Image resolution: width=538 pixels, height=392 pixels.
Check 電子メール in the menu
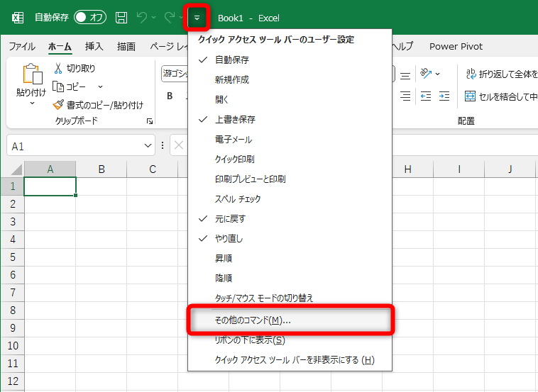[x=290, y=140]
